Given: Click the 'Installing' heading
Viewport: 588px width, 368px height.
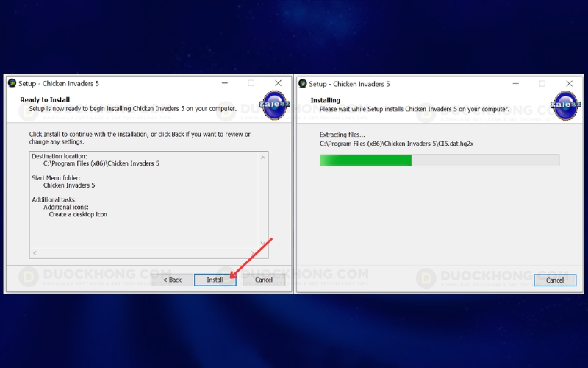Looking at the screenshot, I should coord(325,100).
